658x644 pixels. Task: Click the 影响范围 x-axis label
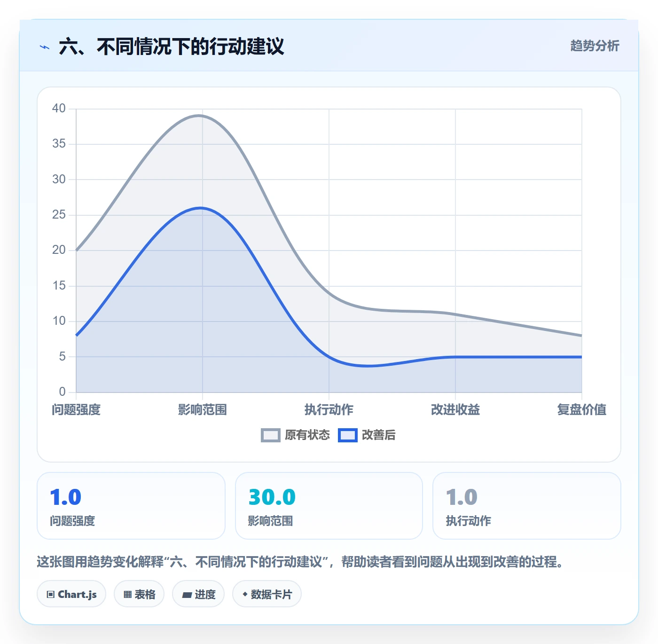click(x=203, y=410)
